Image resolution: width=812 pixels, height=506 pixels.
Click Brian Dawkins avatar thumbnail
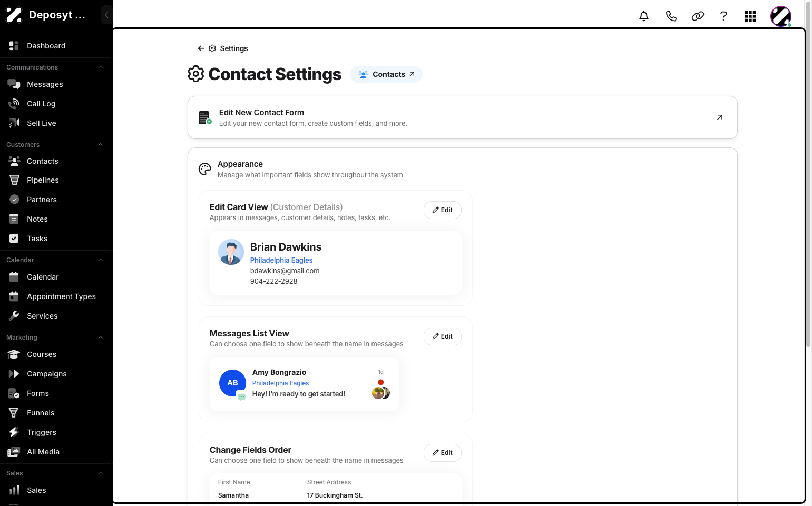pos(231,252)
